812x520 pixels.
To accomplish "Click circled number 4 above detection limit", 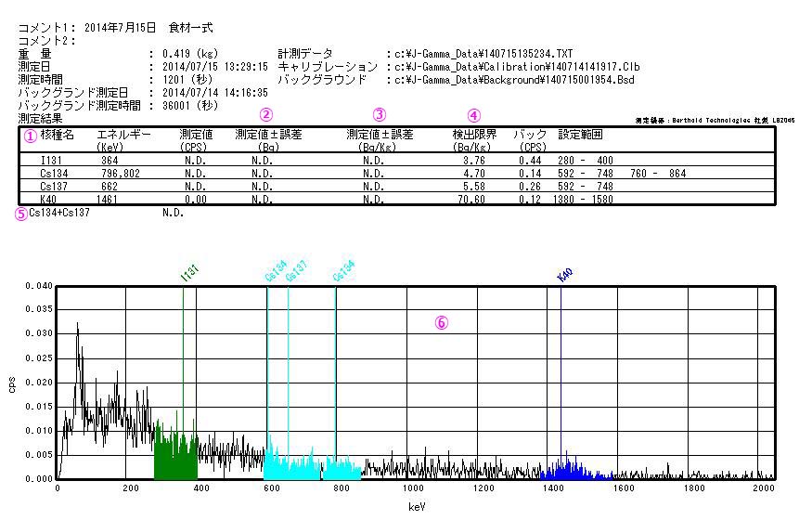I will (473, 115).
